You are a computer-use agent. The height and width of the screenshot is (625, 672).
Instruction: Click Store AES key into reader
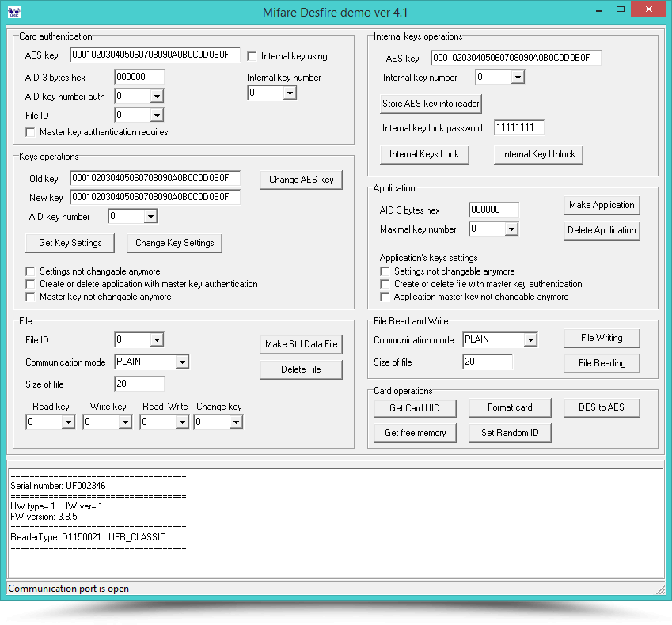pos(431,104)
